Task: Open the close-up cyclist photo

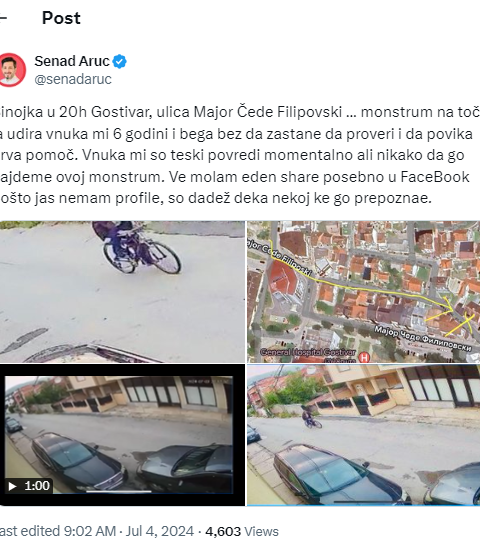Action: pyautogui.click(x=122, y=292)
